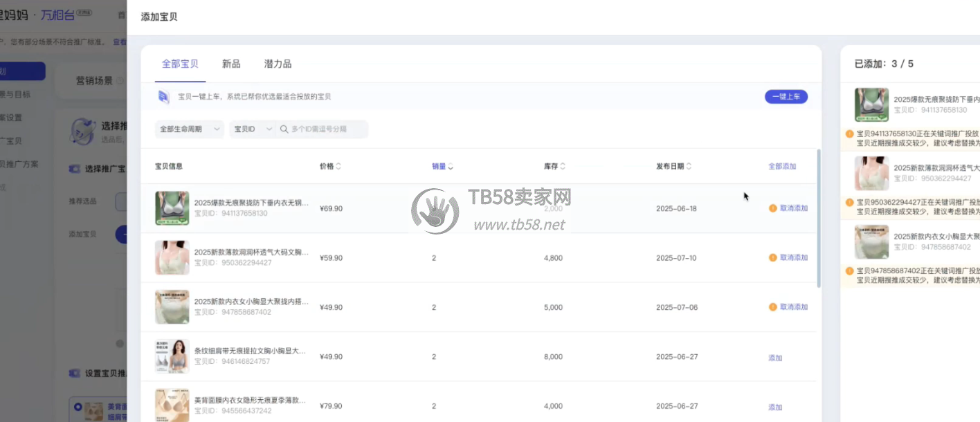Open the 全部生命周期 dropdown
980x422 pixels.
click(x=190, y=129)
